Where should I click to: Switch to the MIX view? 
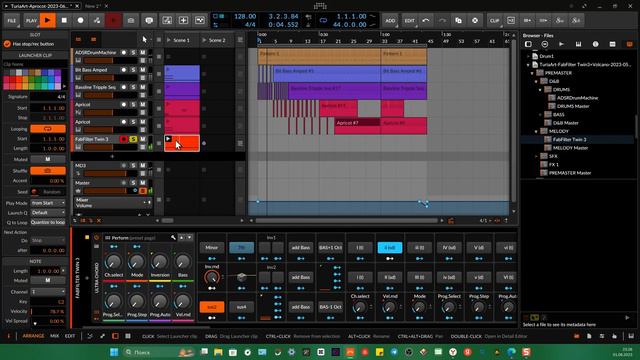point(54,336)
